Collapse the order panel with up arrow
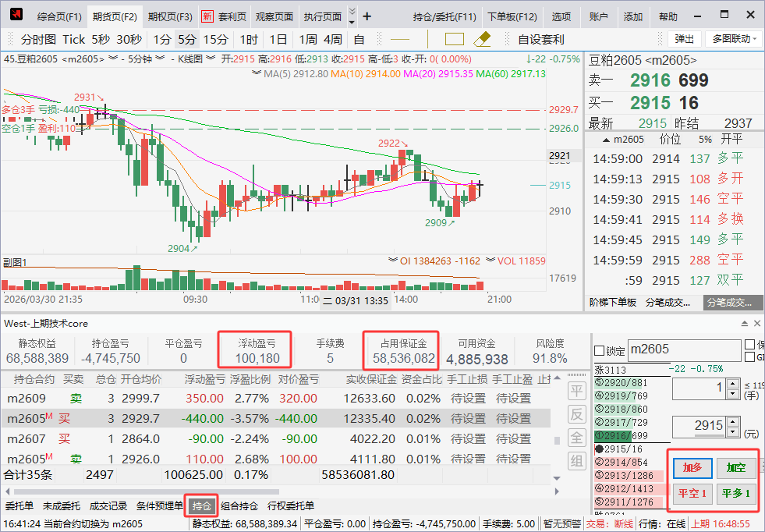 (744, 323)
